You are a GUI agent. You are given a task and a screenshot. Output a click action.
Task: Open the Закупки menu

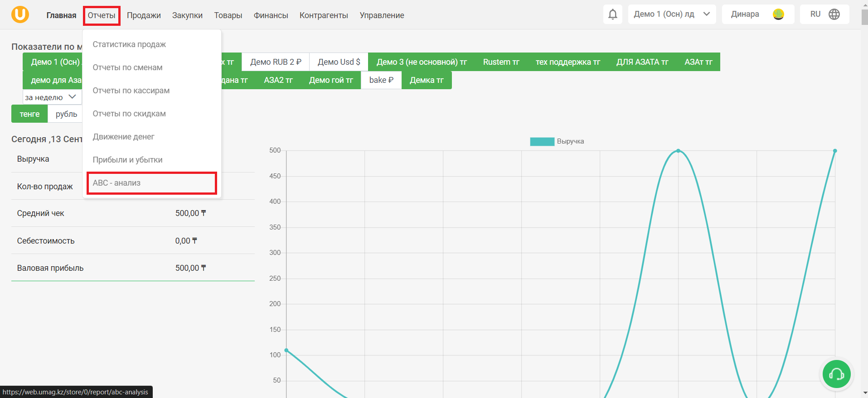coord(187,15)
